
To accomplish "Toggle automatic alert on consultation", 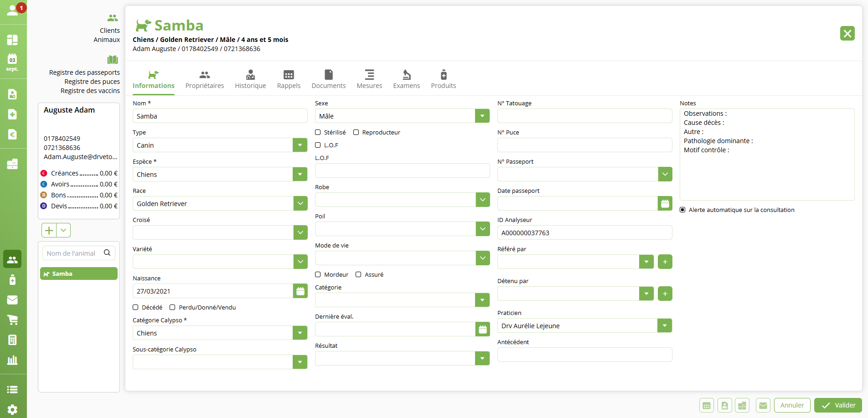I will (x=682, y=210).
